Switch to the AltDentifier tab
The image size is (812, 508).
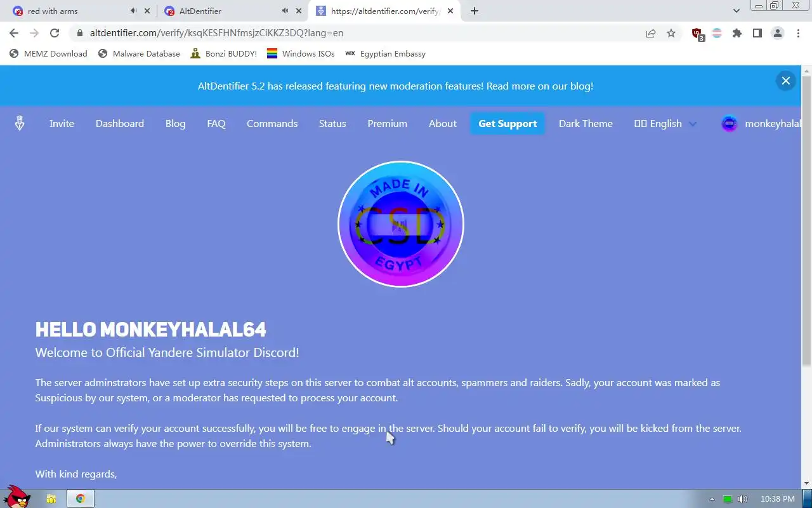[x=222, y=11]
